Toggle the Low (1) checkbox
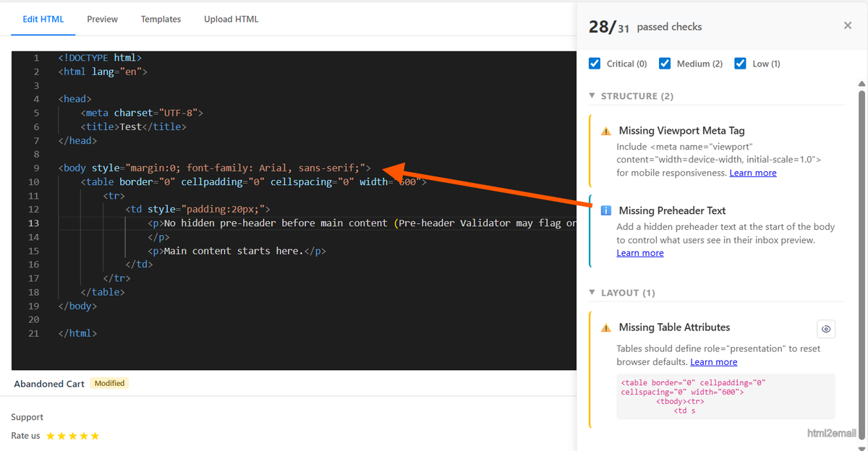The height and width of the screenshot is (451, 868). (x=740, y=63)
